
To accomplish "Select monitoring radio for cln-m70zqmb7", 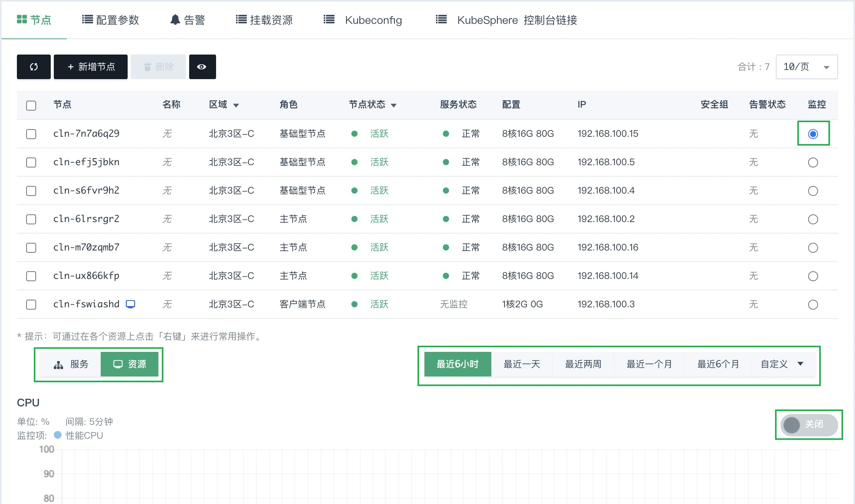I will pyautogui.click(x=813, y=247).
